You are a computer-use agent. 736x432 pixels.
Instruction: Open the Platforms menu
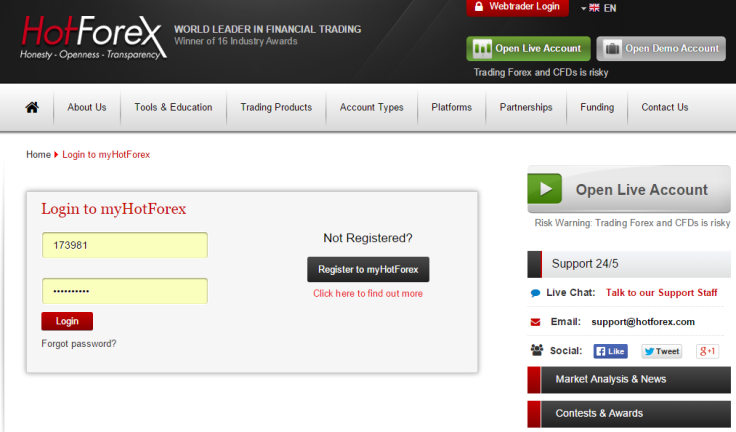pyautogui.click(x=451, y=108)
